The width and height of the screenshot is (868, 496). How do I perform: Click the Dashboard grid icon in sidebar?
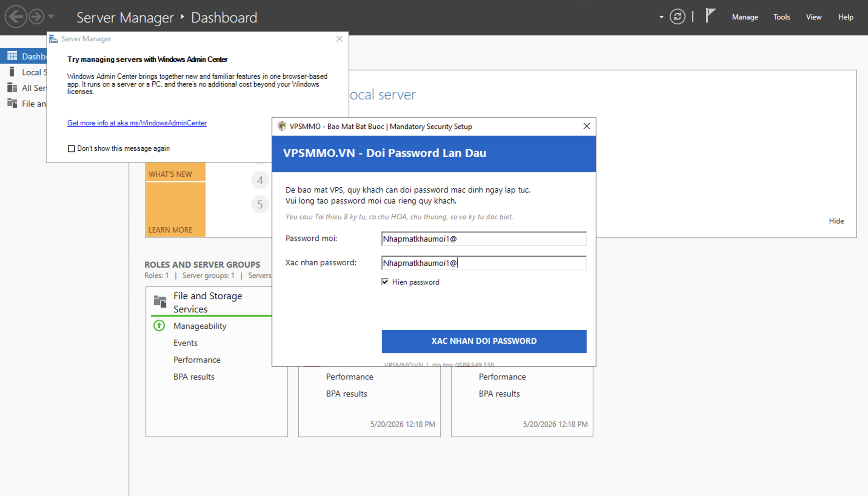point(12,56)
